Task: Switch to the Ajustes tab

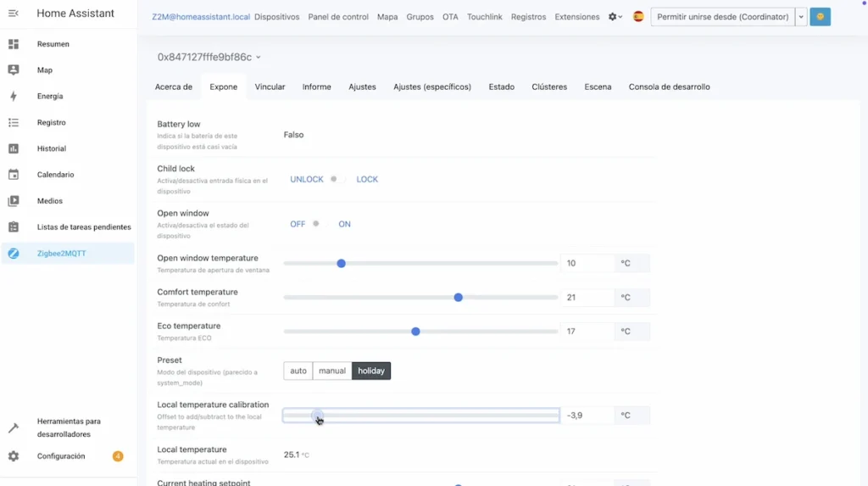Action: click(362, 87)
